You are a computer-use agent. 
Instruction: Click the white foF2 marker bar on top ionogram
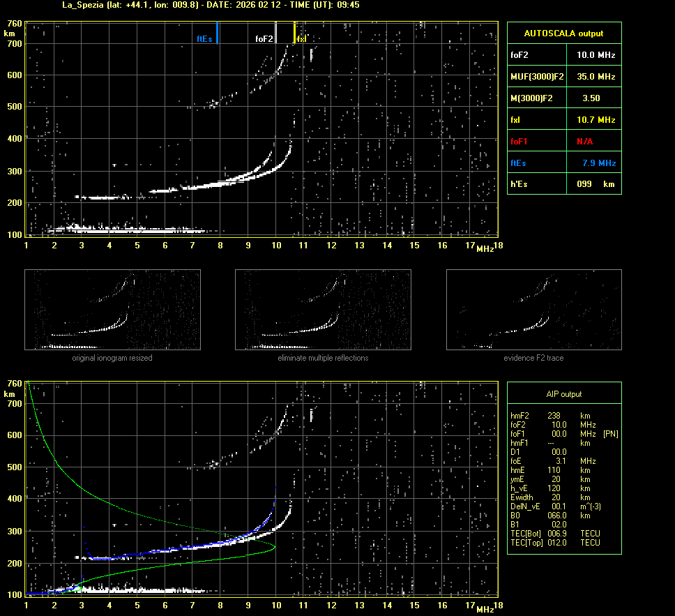point(275,33)
